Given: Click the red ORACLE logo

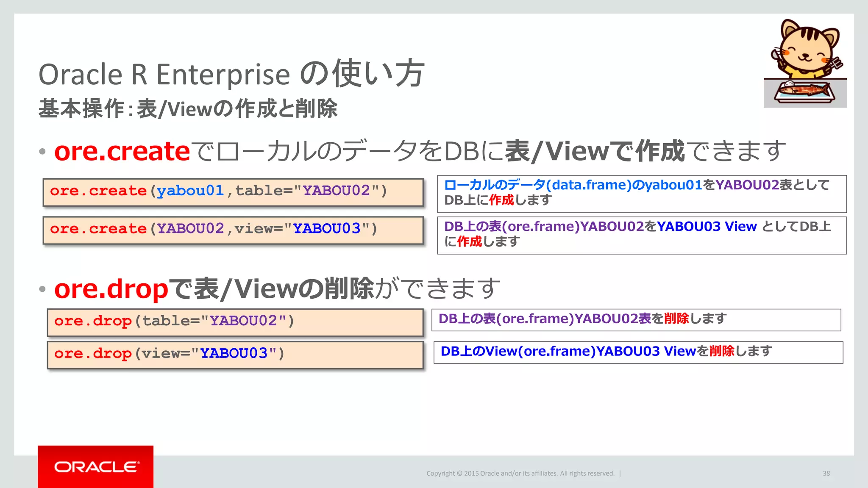Looking at the screenshot, I should point(95,466).
